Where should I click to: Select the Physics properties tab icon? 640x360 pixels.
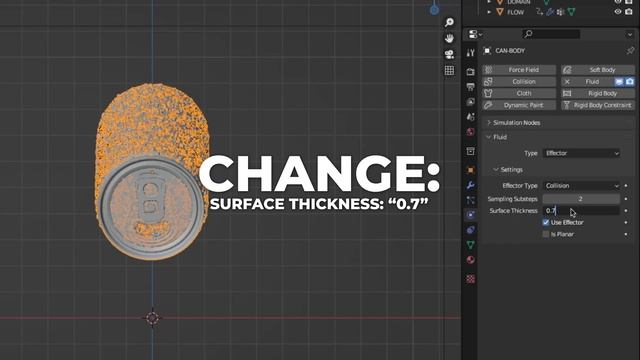[x=471, y=215]
